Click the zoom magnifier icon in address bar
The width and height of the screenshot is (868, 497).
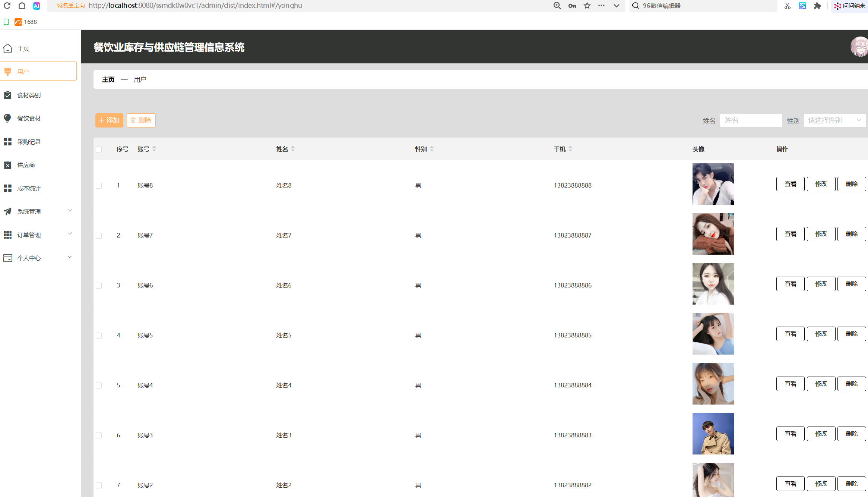pyautogui.click(x=557, y=6)
